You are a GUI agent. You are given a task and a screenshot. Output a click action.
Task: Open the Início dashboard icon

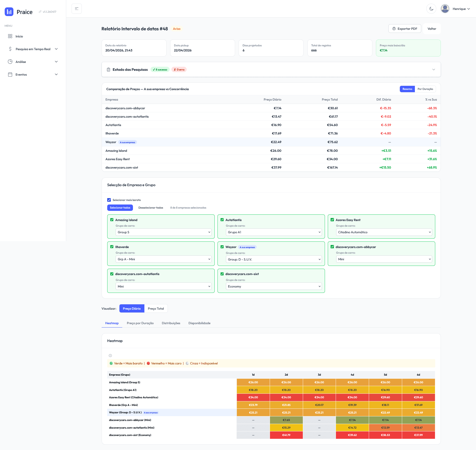pos(10,36)
